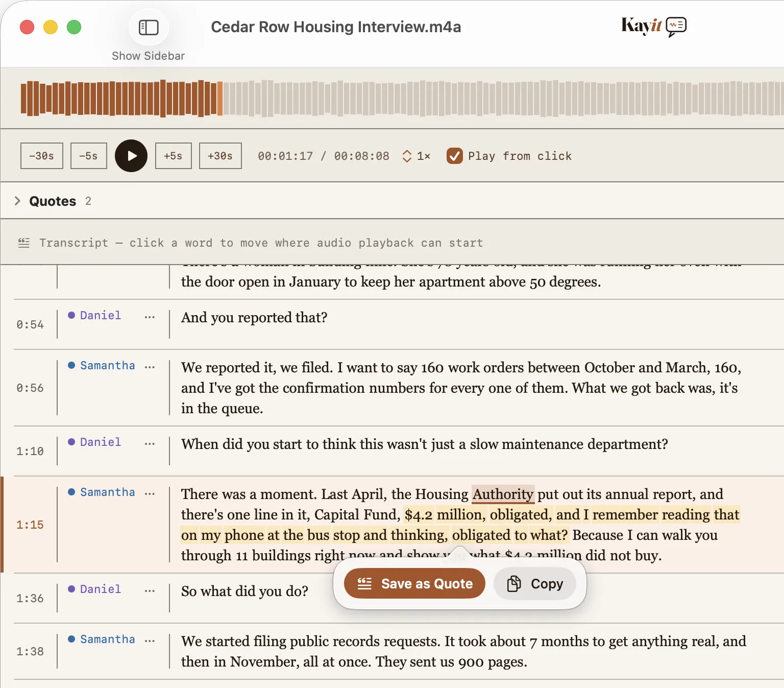Open options menu for Samantha at 0:56
The width and height of the screenshot is (784, 688).
[x=150, y=367]
